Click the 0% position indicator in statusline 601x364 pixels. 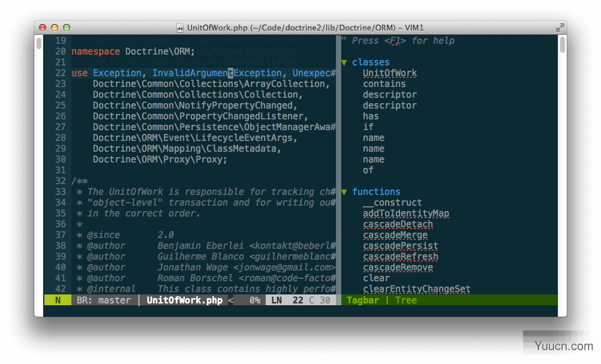[255, 300]
